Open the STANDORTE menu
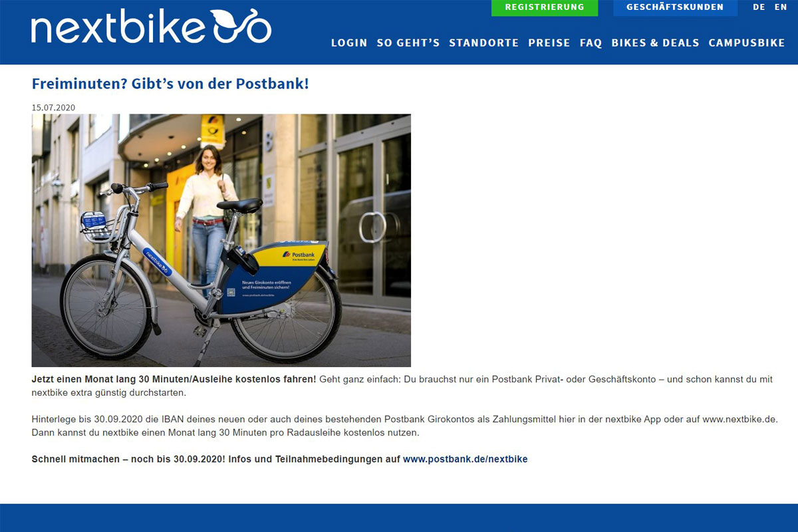Viewport: 798px width, 532px height. tap(484, 43)
